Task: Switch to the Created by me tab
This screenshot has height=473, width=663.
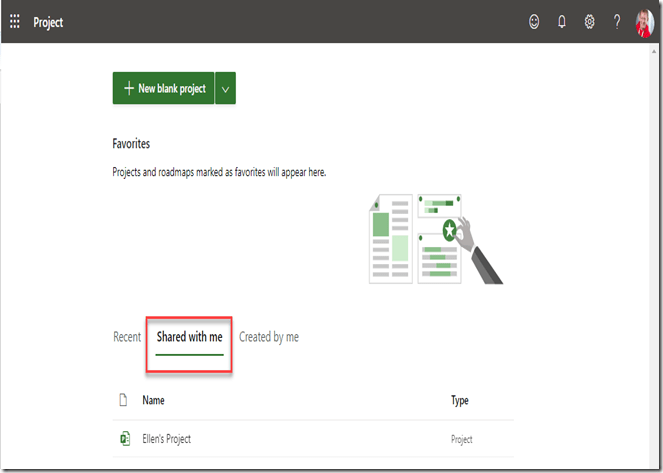Action: pos(268,337)
